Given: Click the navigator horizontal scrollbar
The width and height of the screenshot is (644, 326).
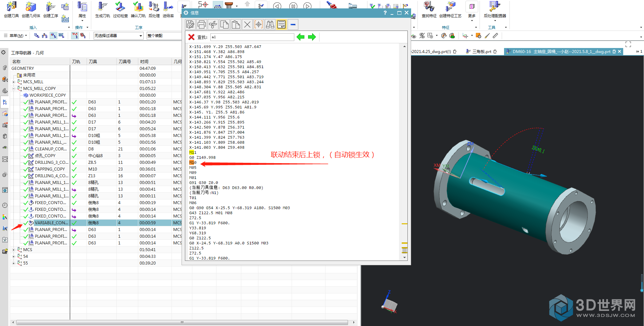Looking at the screenshot, I should [x=182, y=322].
